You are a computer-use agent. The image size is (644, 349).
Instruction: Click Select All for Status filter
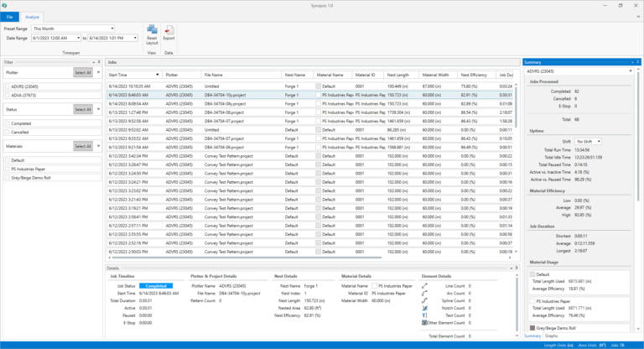(x=83, y=109)
